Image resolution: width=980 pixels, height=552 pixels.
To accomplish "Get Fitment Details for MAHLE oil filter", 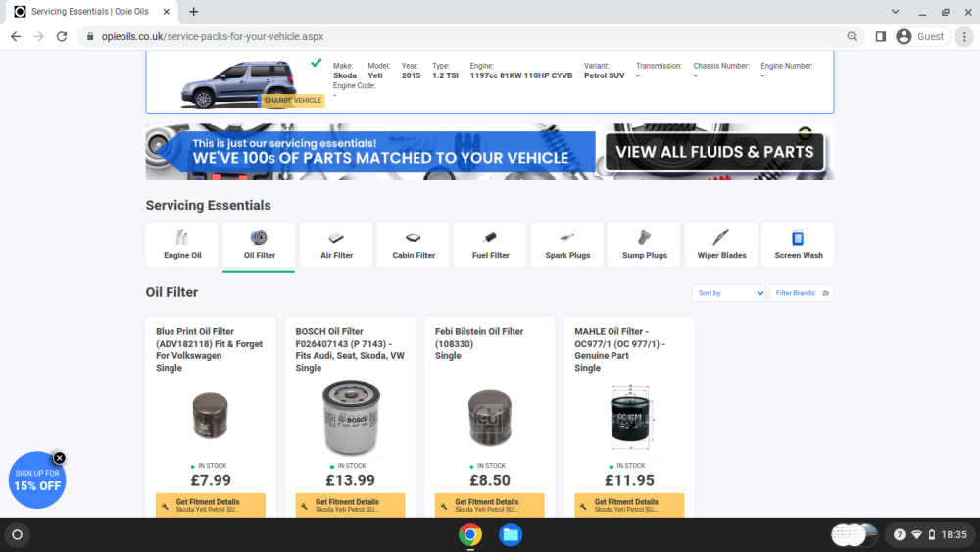I will tap(629, 505).
